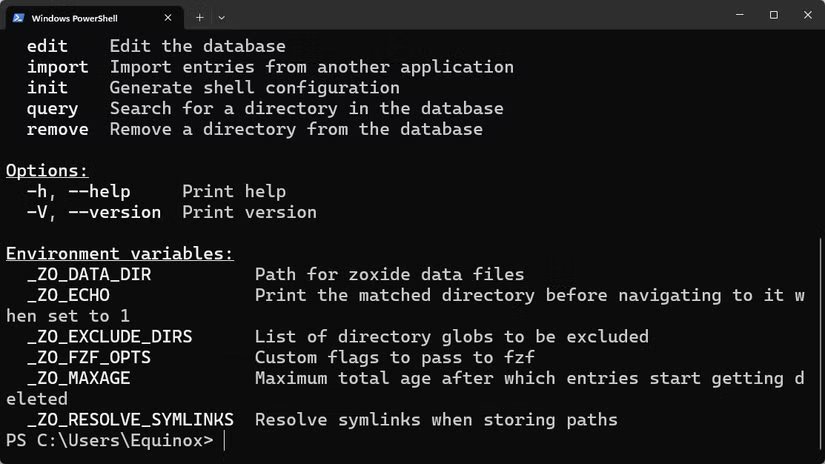The image size is (825, 464).
Task: Close the Windows PowerShell tab
Action: 168,18
